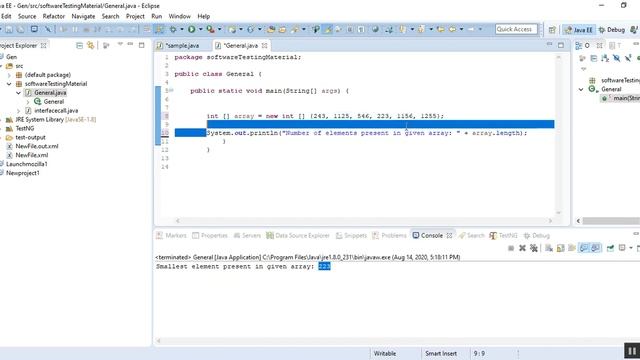
Task: Toggle Mark Occurrences highlighter icon
Action: tap(328, 29)
